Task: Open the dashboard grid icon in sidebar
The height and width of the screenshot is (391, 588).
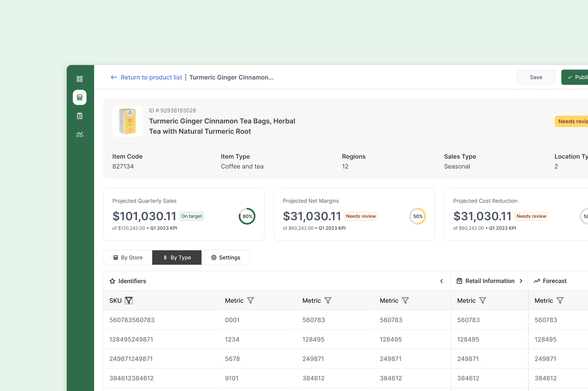Action: (x=80, y=79)
